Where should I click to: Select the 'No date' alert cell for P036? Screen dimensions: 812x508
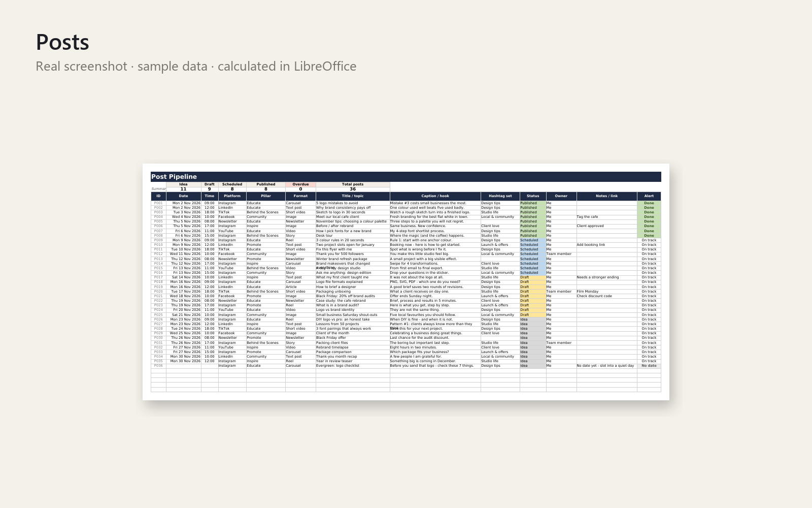[649, 366]
